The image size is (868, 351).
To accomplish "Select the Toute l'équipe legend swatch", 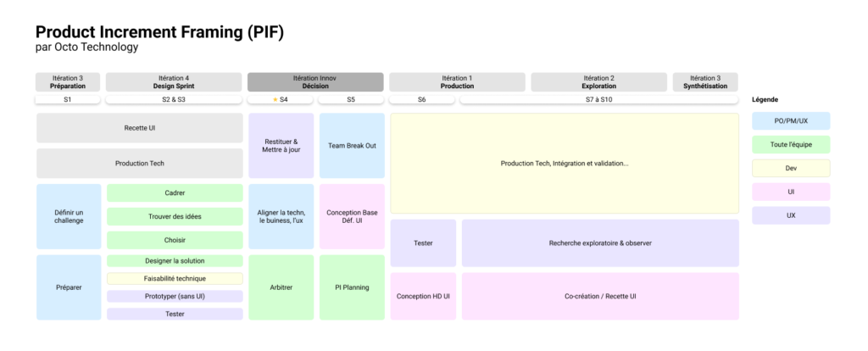I will click(790, 145).
